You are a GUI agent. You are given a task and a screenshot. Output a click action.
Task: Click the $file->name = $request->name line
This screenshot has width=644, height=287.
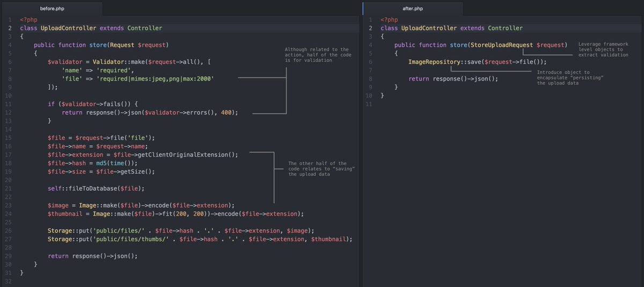pyautogui.click(x=98, y=146)
